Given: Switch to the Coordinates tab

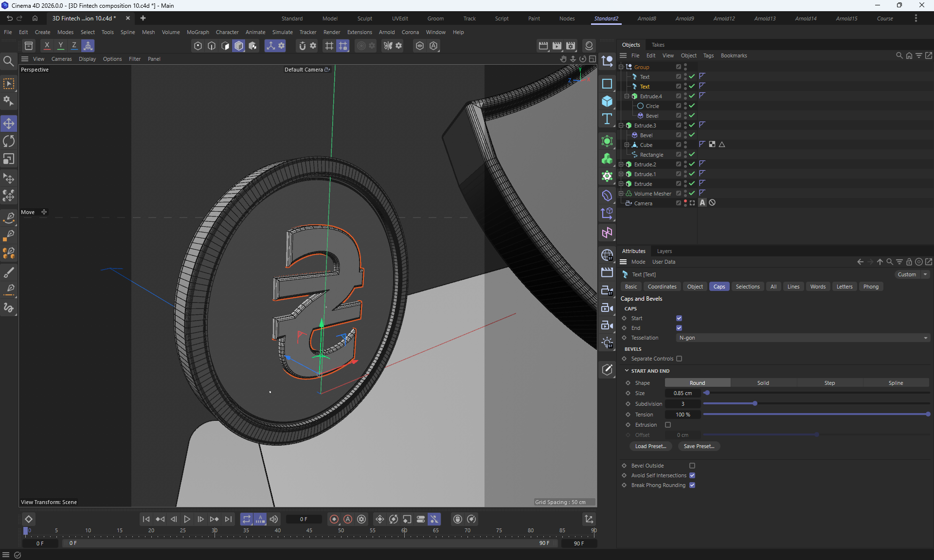Looking at the screenshot, I should [x=662, y=287].
